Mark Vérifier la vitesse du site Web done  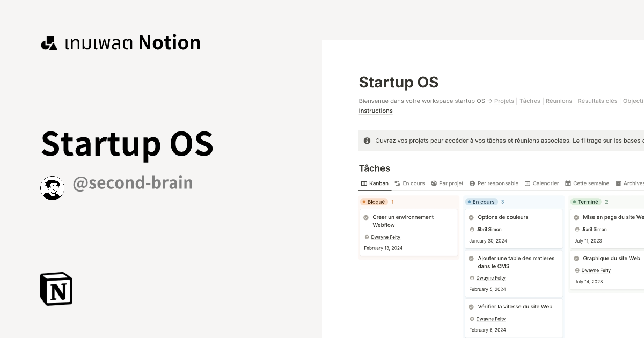click(471, 306)
